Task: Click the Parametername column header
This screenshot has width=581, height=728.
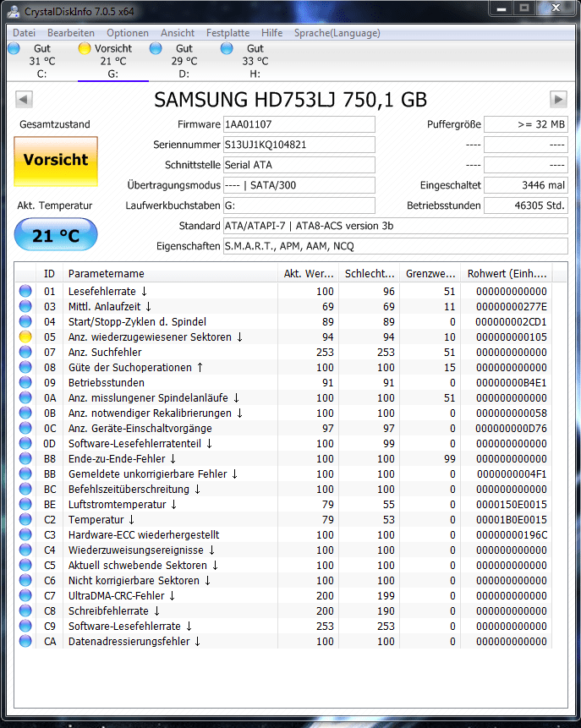Action: [170, 273]
